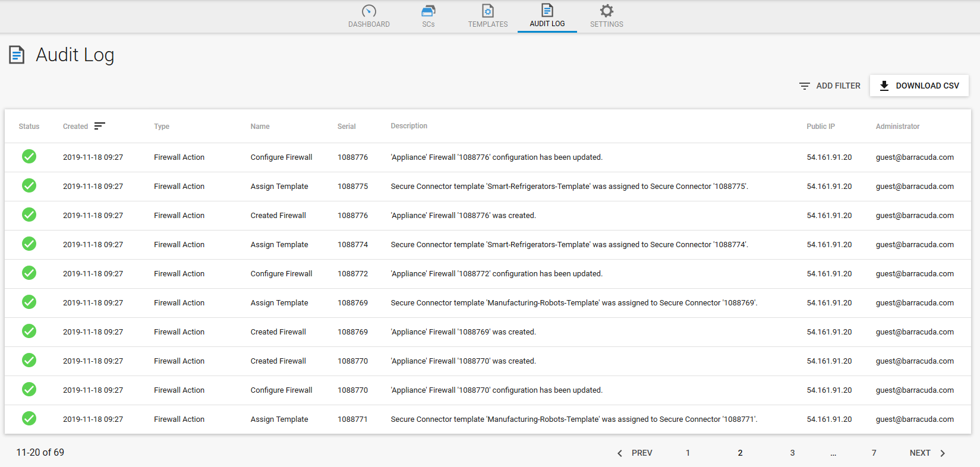Go to next page with NEXT button
The height and width of the screenshot is (467, 980).
(x=928, y=453)
